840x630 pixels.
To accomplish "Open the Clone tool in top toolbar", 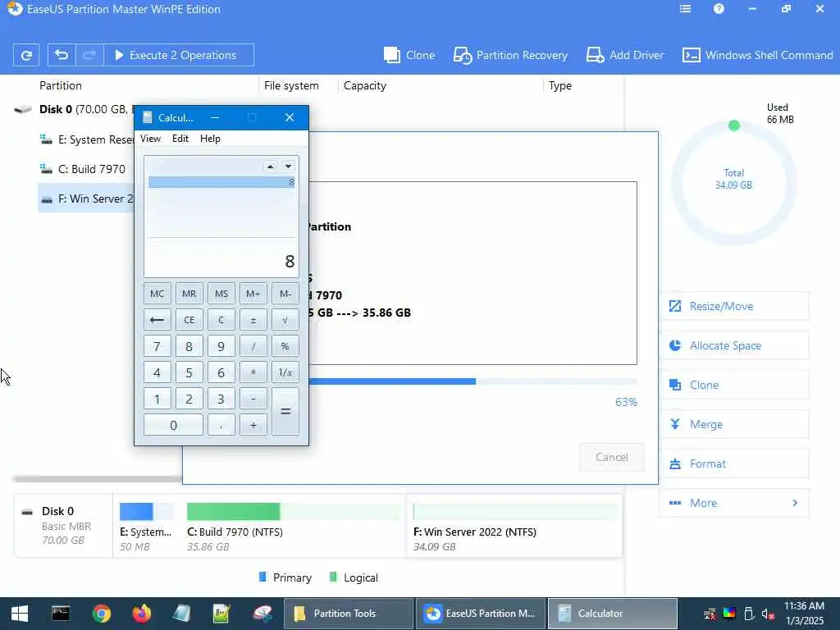I will pos(409,55).
